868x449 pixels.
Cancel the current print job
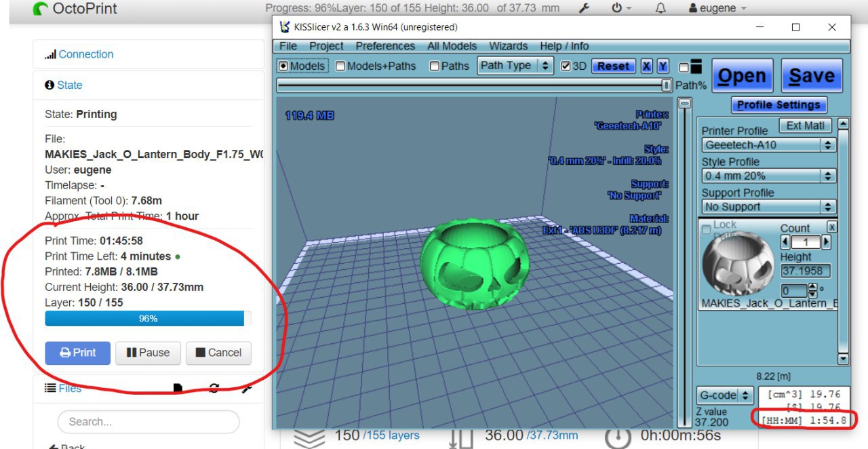218,353
